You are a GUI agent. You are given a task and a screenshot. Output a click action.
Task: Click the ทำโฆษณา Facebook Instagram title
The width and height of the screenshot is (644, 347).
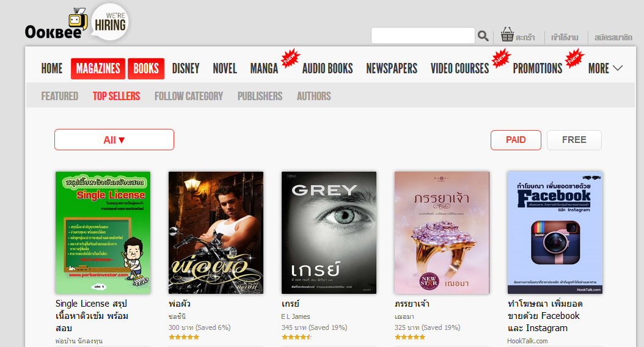(x=545, y=316)
